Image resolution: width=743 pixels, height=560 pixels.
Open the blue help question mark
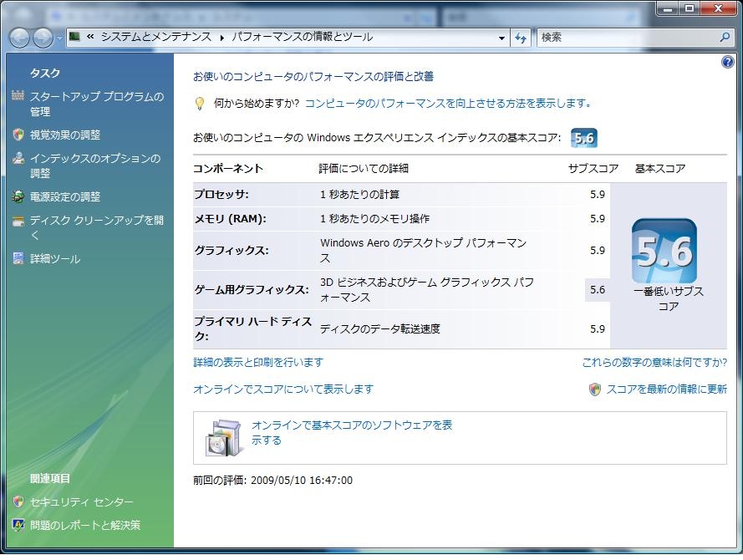click(727, 62)
